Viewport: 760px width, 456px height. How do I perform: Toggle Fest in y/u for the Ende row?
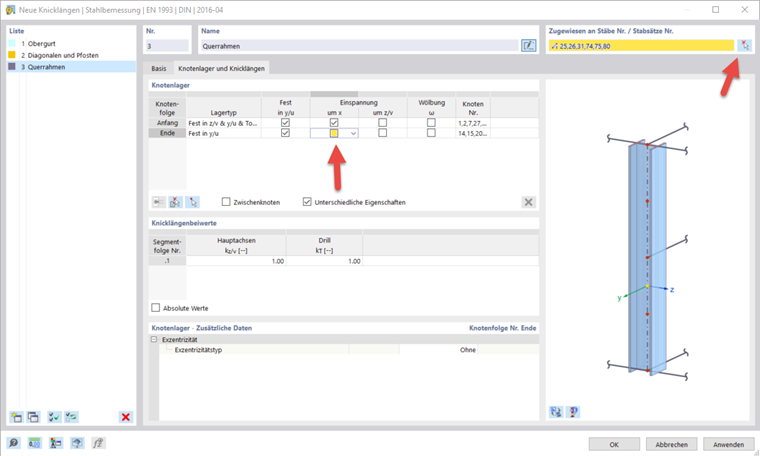pos(285,133)
